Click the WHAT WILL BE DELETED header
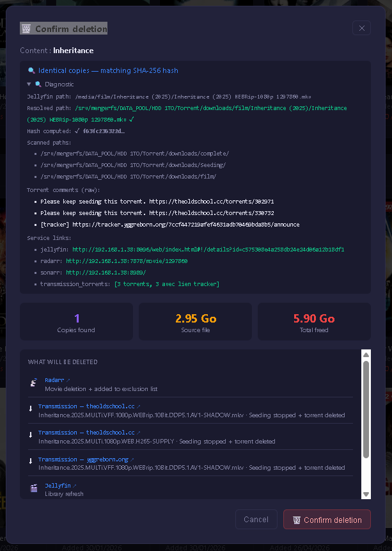 click(x=63, y=362)
